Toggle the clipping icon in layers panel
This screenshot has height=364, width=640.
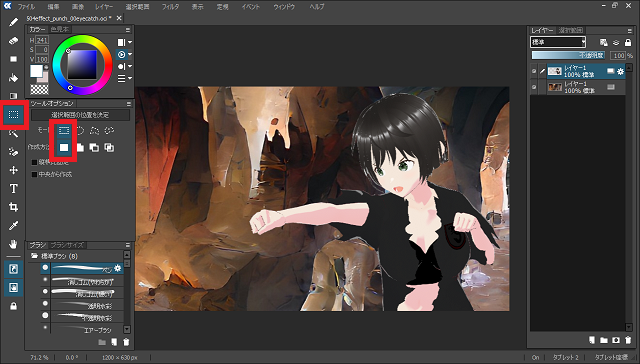[616, 42]
